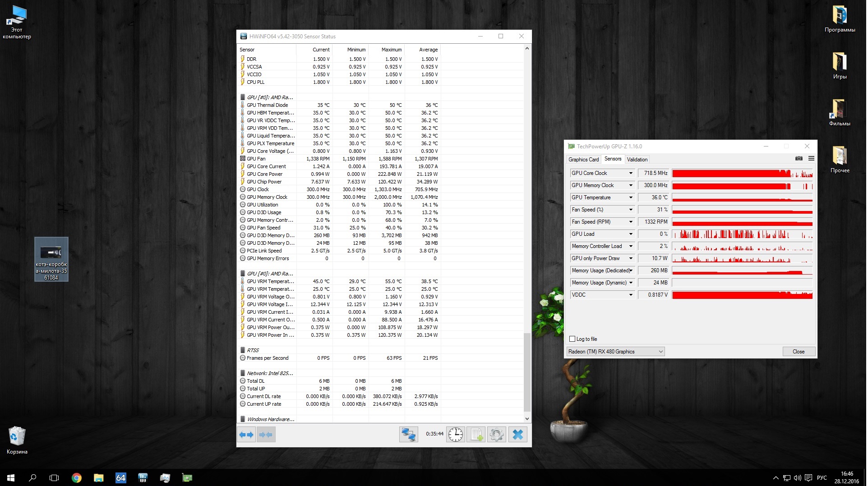Open the Fan Speed (%) sensor dropdown

(631, 210)
